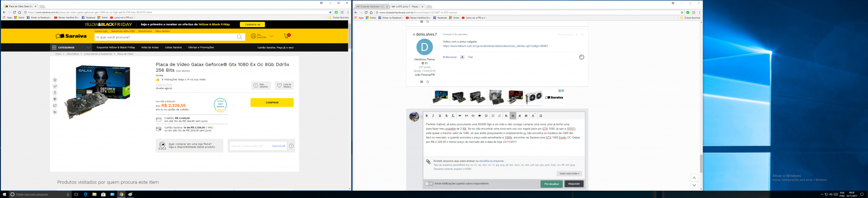Insert a code block in the editor
The width and height of the screenshot is (868, 198).
[473, 116]
